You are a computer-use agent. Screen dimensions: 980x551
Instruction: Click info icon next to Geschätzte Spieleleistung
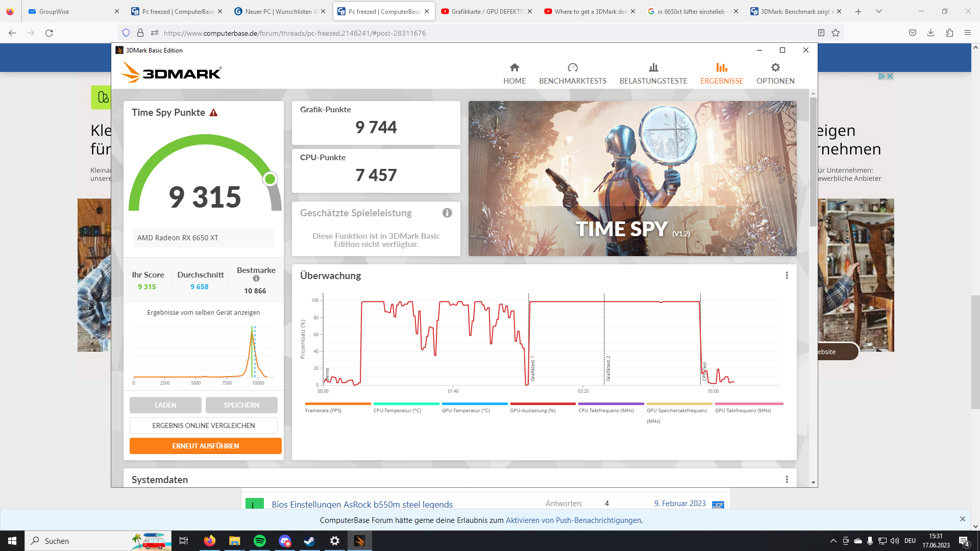(447, 213)
